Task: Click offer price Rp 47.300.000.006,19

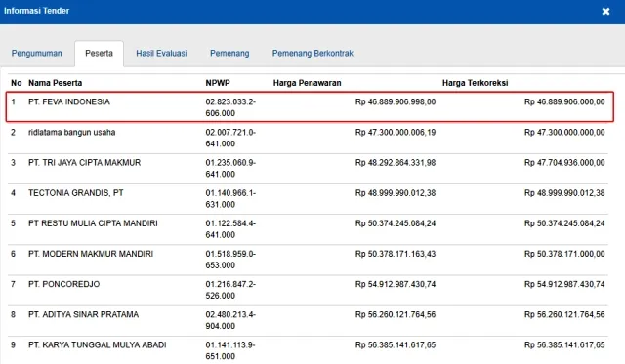Action: click(396, 132)
